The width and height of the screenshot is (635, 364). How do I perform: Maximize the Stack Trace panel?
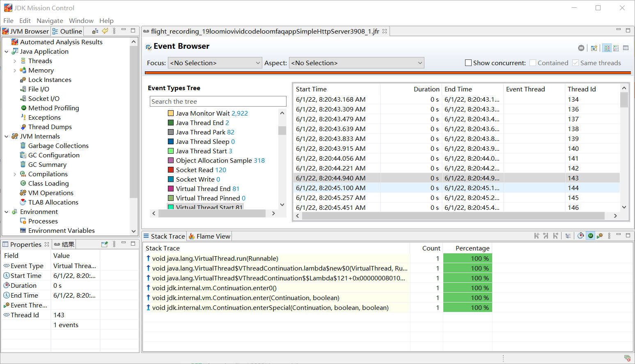pos(628,235)
